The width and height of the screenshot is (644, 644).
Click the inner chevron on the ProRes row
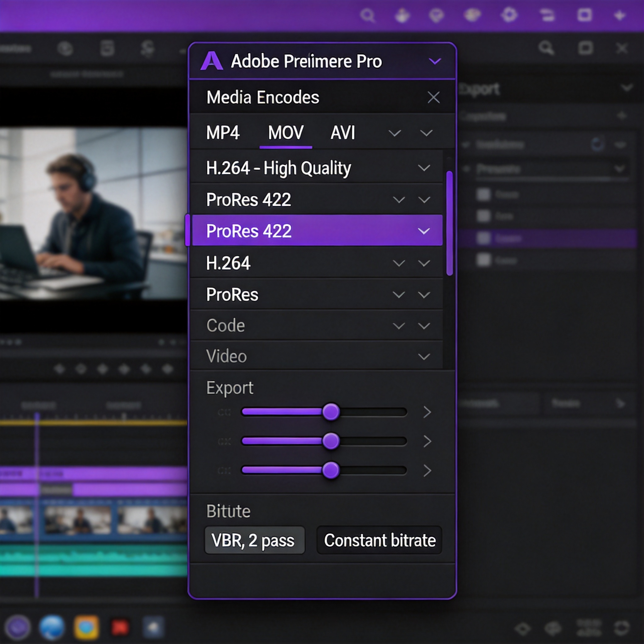click(399, 295)
